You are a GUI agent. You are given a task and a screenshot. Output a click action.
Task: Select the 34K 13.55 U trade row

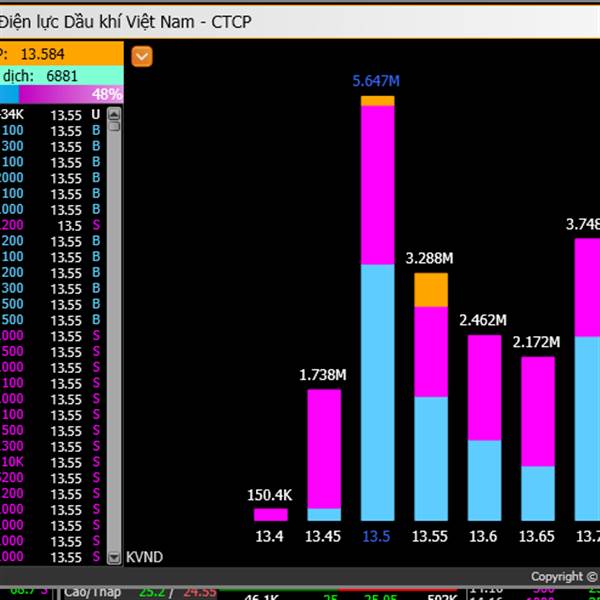coord(52,115)
